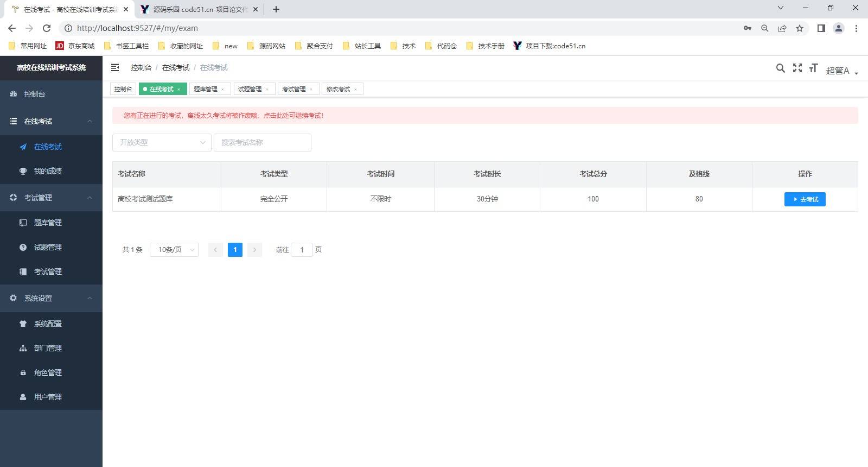Click the 高校在线培训考试系统 logo title
The image size is (868, 467).
51,68
